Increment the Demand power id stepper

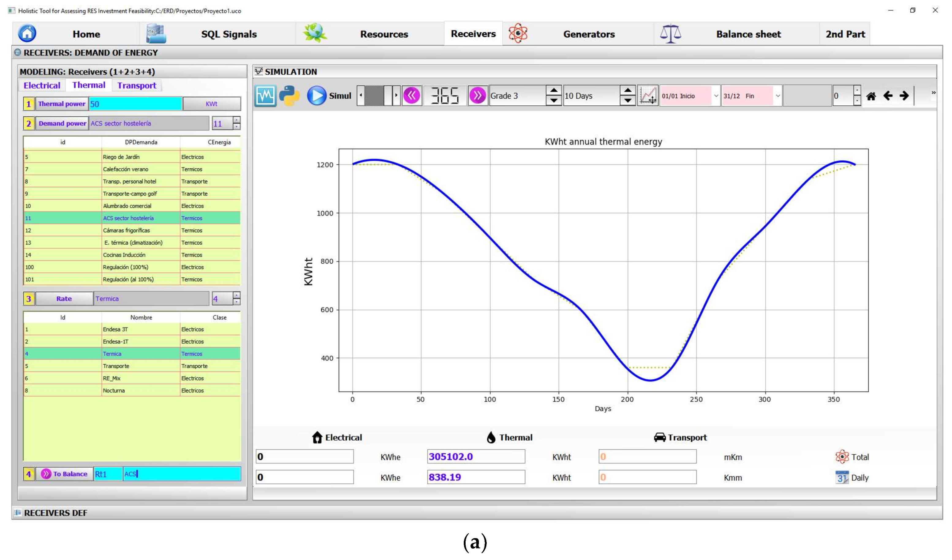click(x=236, y=120)
